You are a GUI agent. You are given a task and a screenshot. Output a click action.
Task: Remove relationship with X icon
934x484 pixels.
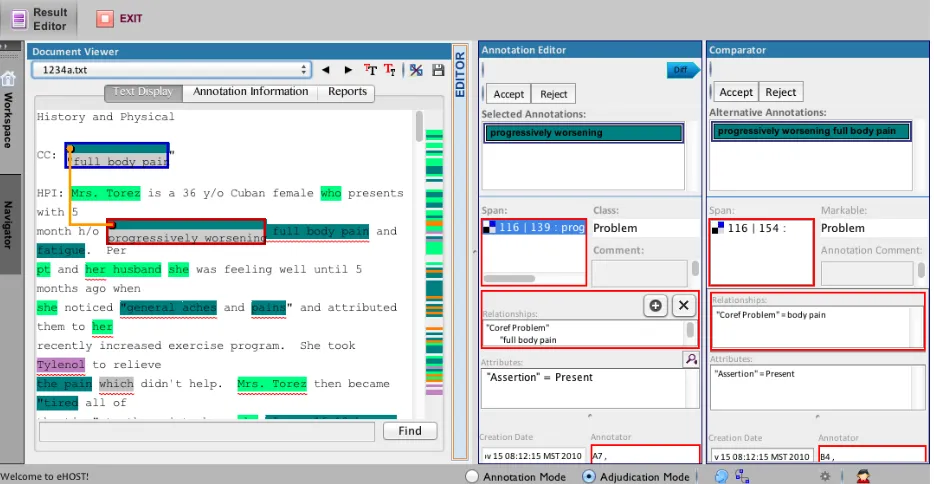coord(683,306)
